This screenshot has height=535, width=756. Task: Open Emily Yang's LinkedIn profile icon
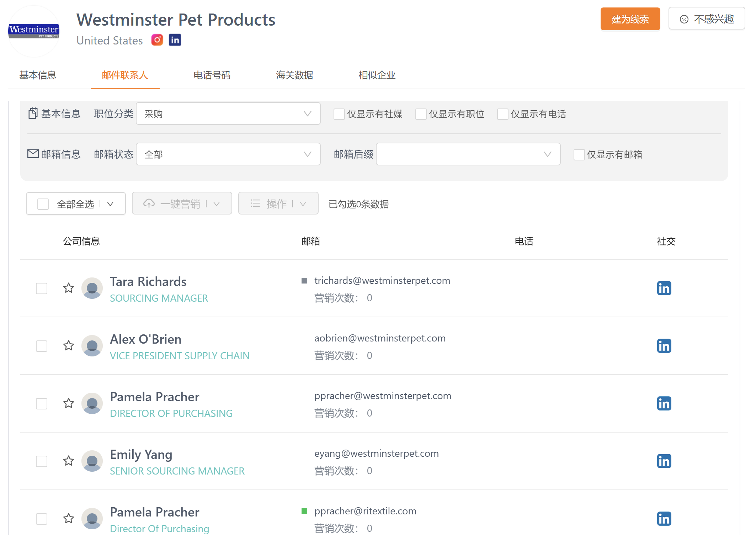pos(664,461)
